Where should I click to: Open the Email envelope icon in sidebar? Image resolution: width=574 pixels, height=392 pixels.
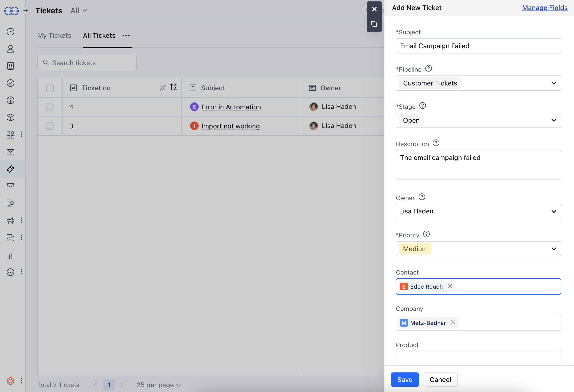[10, 152]
